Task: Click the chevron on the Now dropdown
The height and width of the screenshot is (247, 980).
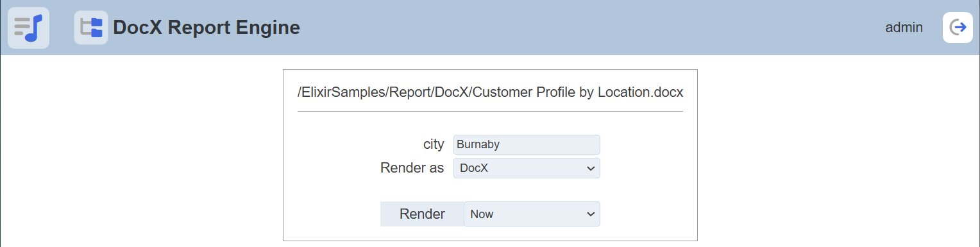Action: coord(591,214)
